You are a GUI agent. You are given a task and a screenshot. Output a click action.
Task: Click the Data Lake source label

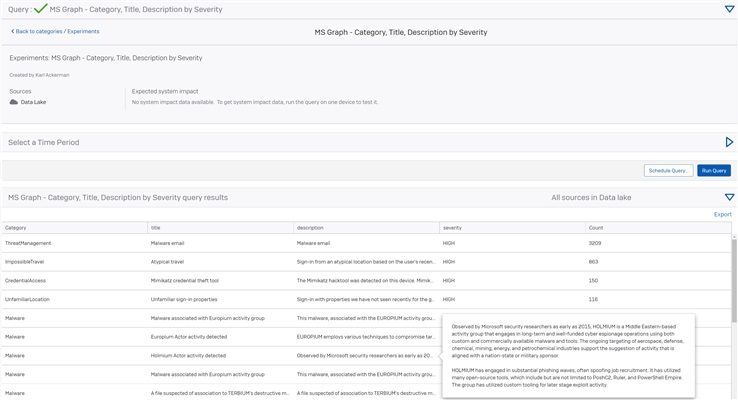click(x=33, y=102)
